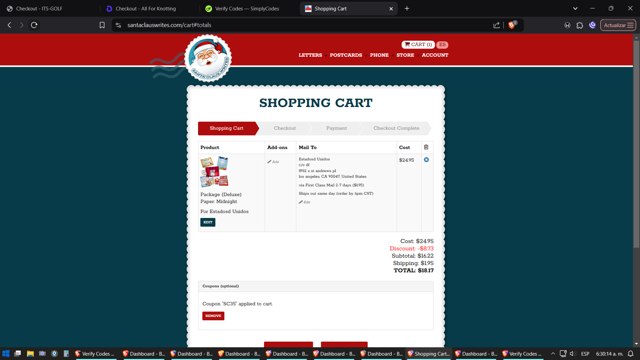Click the Coupons (optional) header
The image size is (640, 360).
[316, 286]
